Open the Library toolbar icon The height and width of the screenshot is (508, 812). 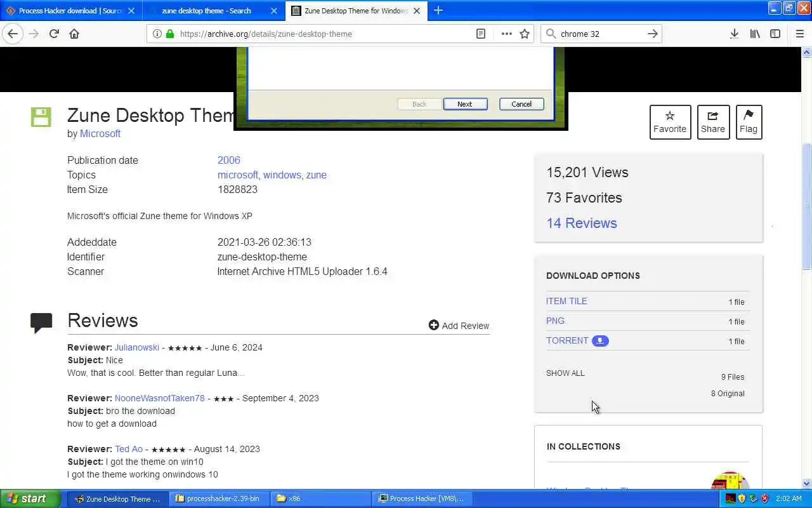[x=755, y=34]
